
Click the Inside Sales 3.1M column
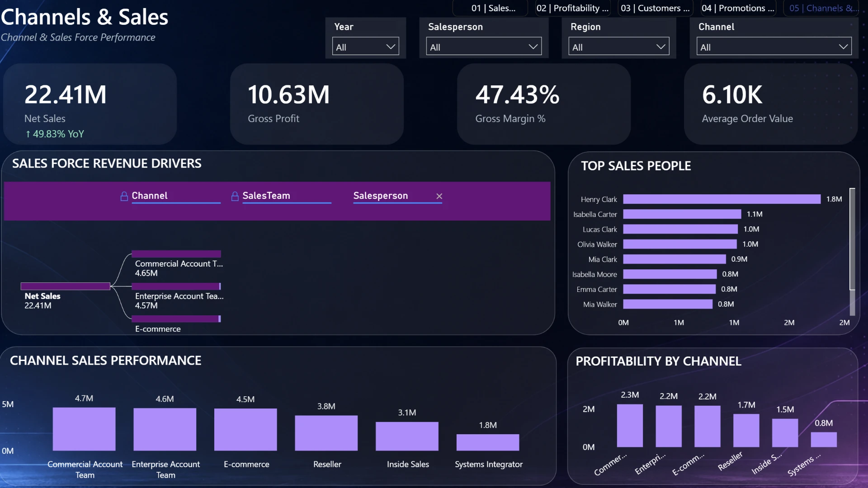tap(407, 436)
